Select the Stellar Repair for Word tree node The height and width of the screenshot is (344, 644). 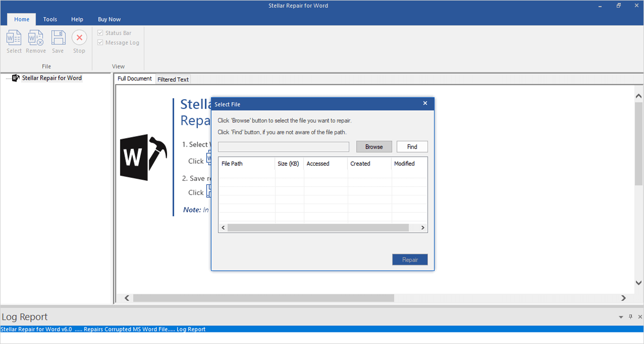click(x=52, y=78)
